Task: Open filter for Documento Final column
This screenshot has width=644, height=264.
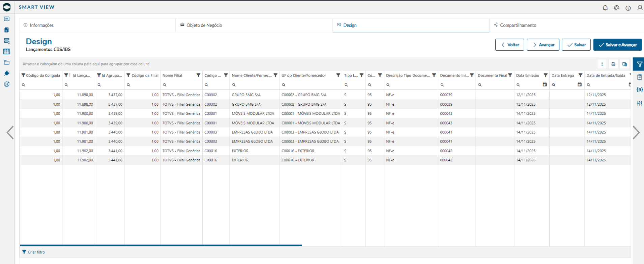Action: pos(510,75)
